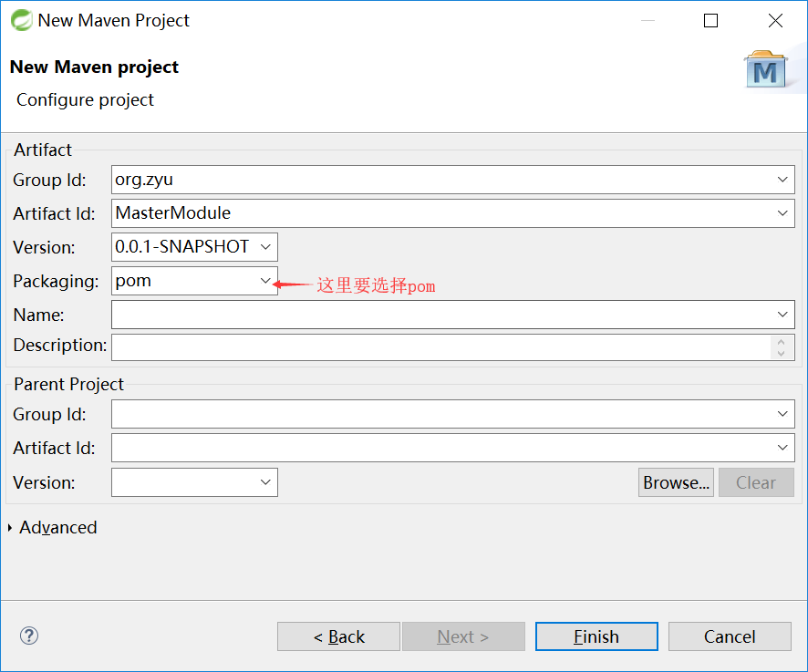Click the "New Maven project" bold heading
808x672 pixels.
[94, 67]
